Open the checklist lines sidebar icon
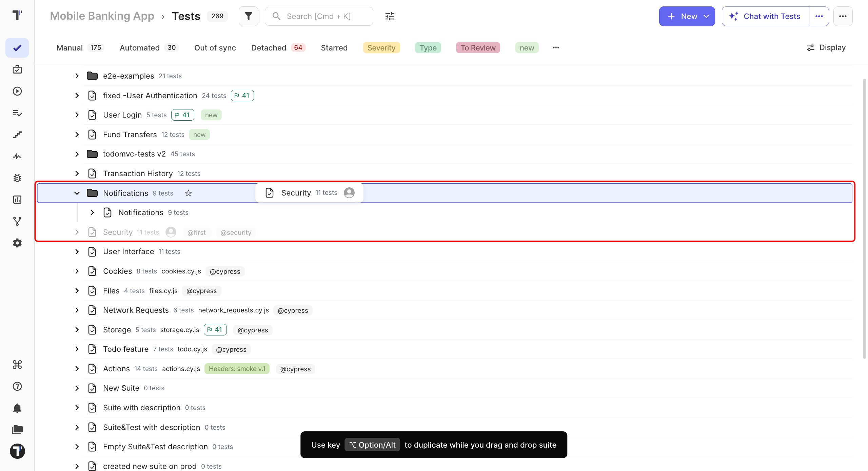 [17, 113]
